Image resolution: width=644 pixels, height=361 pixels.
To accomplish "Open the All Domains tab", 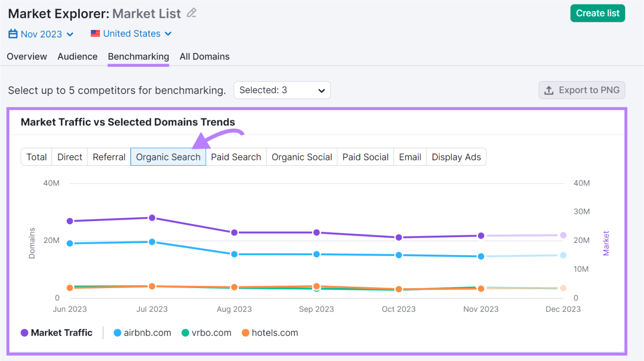I will 204,56.
